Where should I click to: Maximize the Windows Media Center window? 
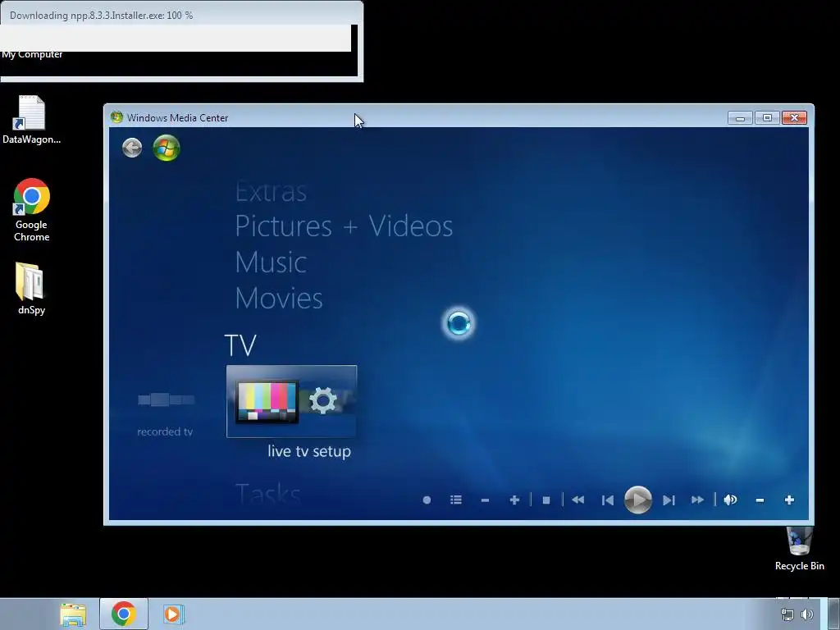767,118
